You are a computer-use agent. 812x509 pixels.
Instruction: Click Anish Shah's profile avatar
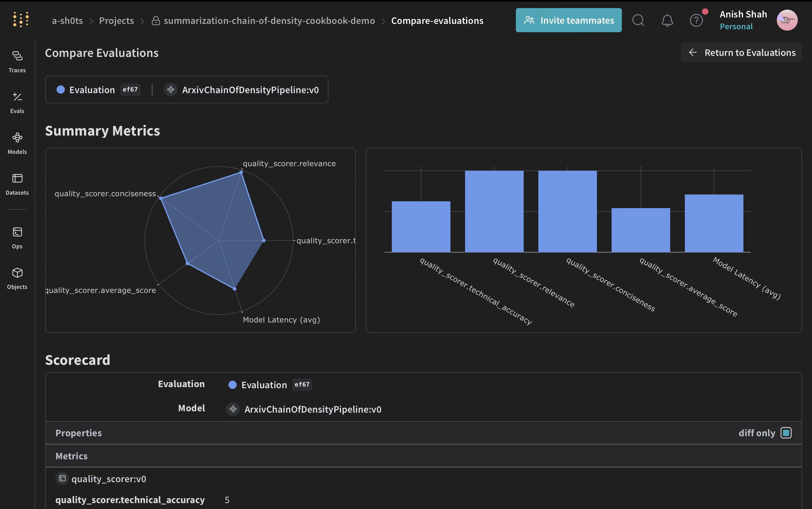787,20
